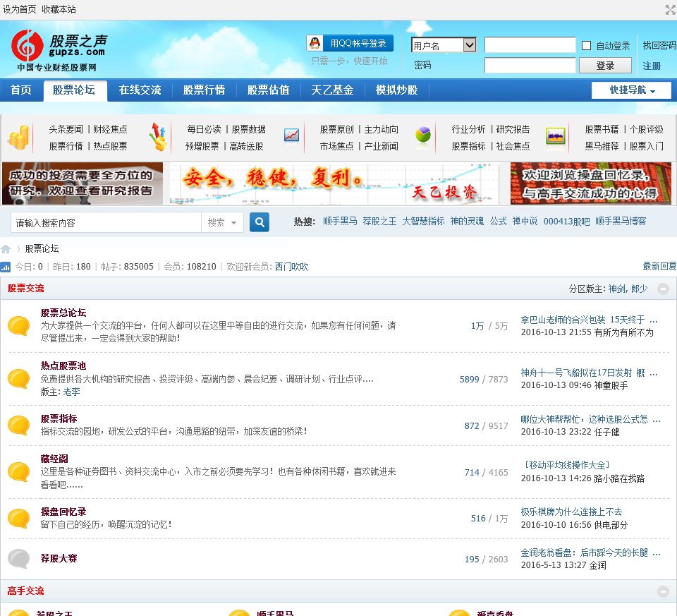Open post 【移动平均线操作大全】
677x616 pixels.
click(x=567, y=465)
